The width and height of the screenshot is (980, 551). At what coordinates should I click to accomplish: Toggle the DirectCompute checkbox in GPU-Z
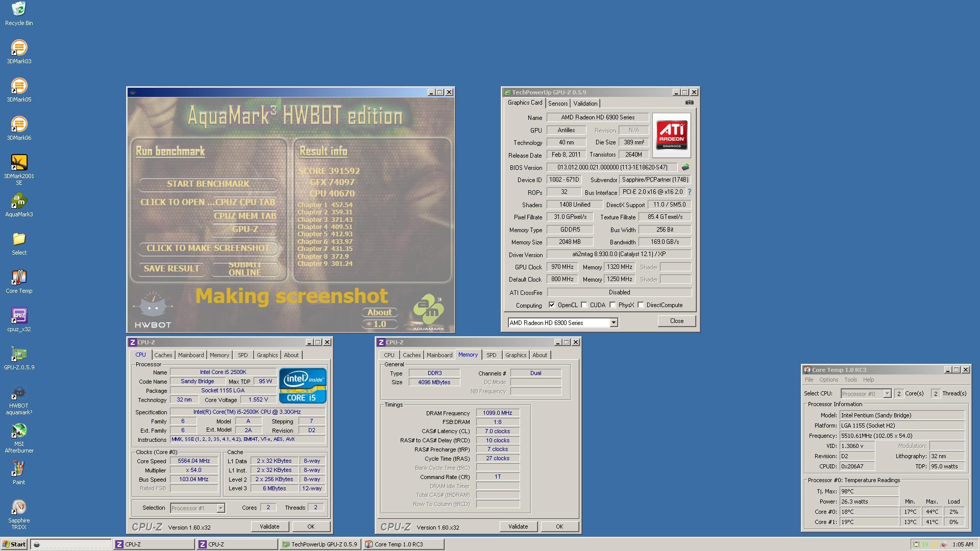tap(641, 305)
